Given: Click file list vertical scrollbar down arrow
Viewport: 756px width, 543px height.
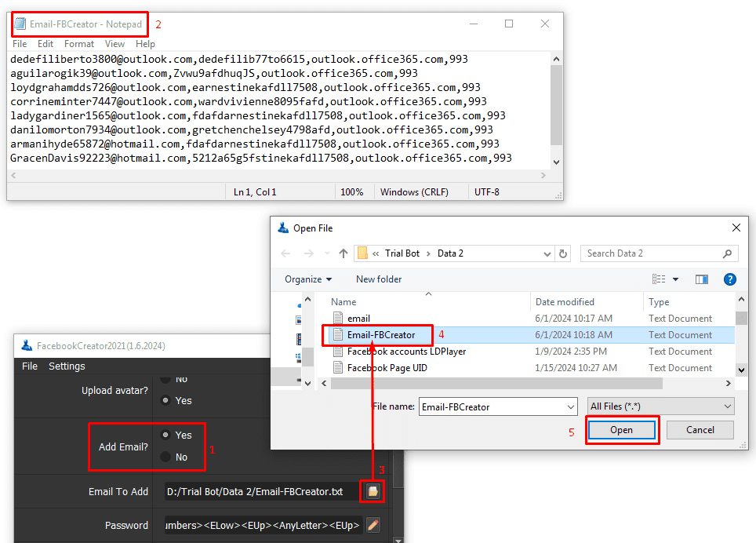Looking at the screenshot, I should tap(741, 370).
